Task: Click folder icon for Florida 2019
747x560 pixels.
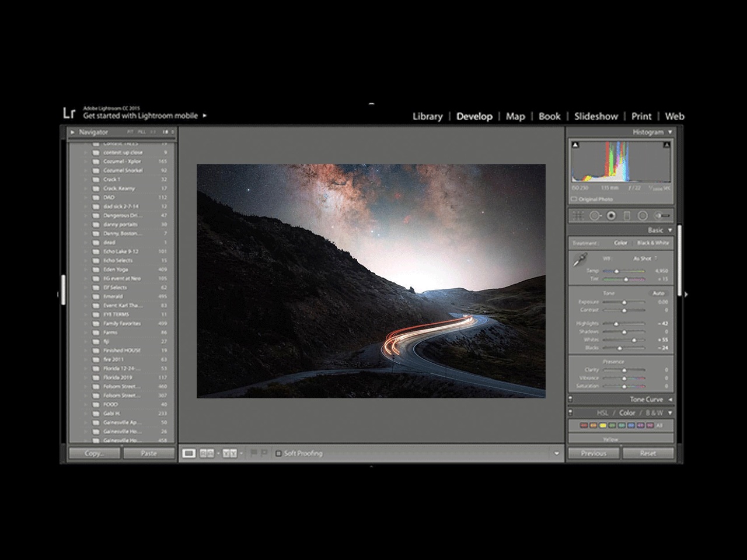Action: click(x=96, y=377)
